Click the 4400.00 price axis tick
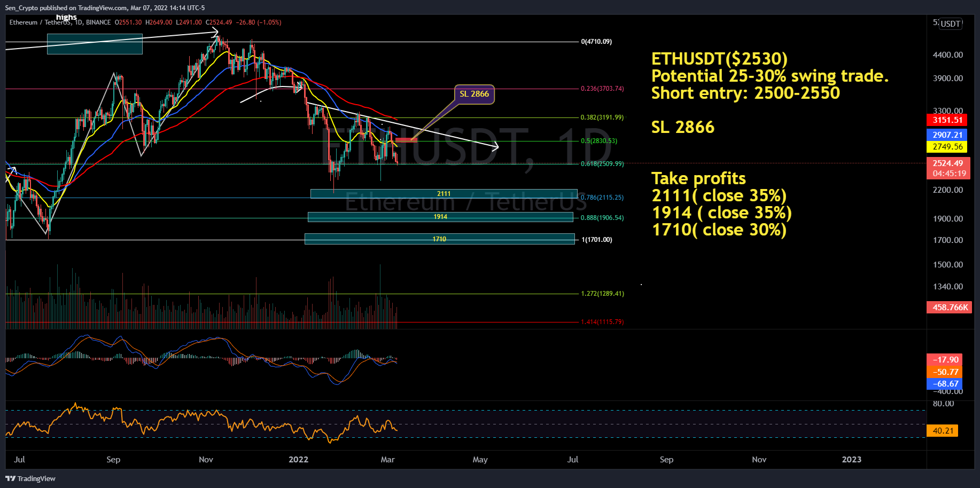 click(x=948, y=55)
